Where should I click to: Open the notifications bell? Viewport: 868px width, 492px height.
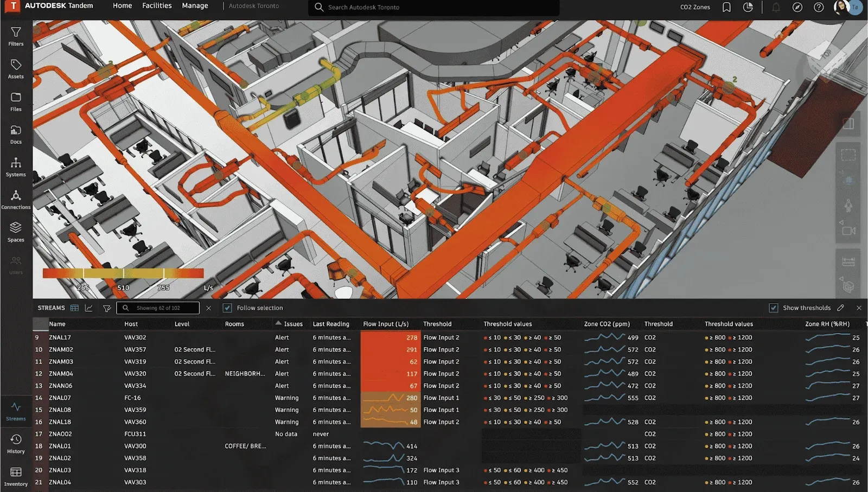click(x=776, y=7)
